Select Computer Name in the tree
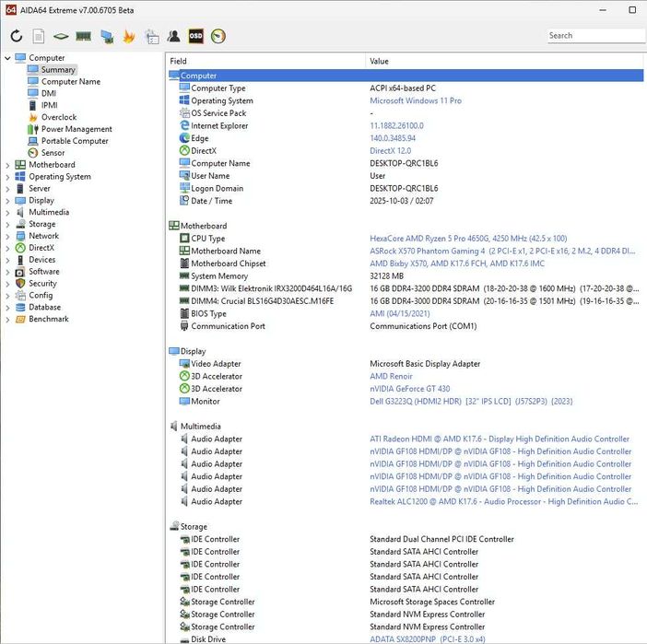This screenshot has width=647, height=644. (71, 82)
